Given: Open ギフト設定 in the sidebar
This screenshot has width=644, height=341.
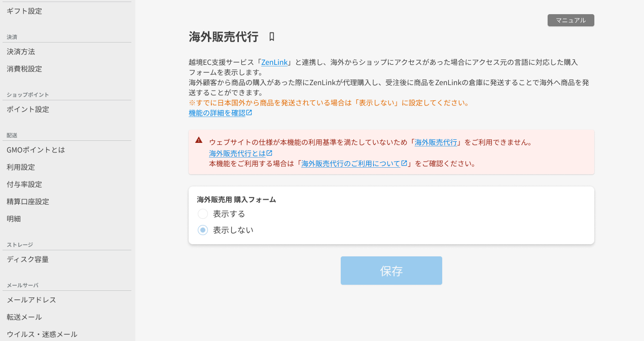Looking at the screenshot, I should pos(24,11).
